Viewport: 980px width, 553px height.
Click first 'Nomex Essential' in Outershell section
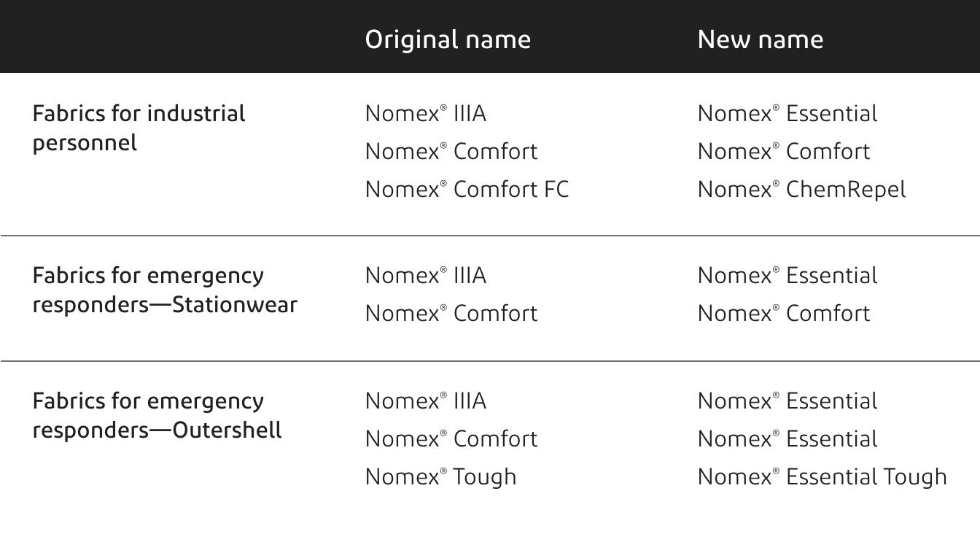coord(787,401)
